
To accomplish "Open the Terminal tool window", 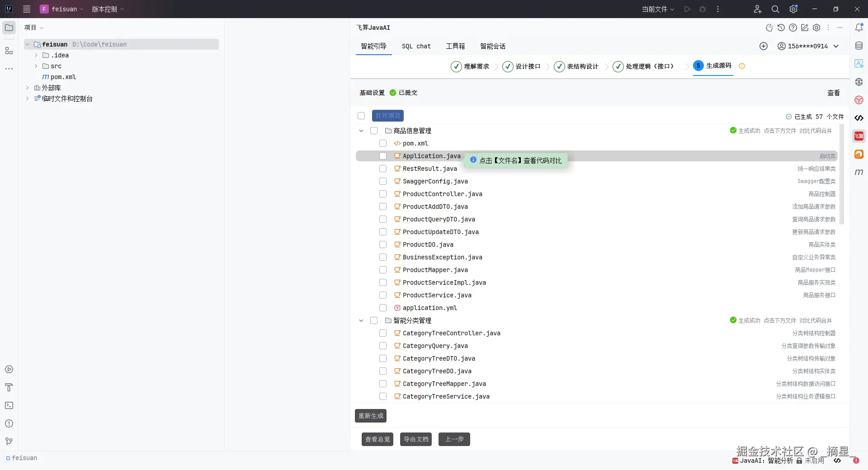I will coord(9,405).
